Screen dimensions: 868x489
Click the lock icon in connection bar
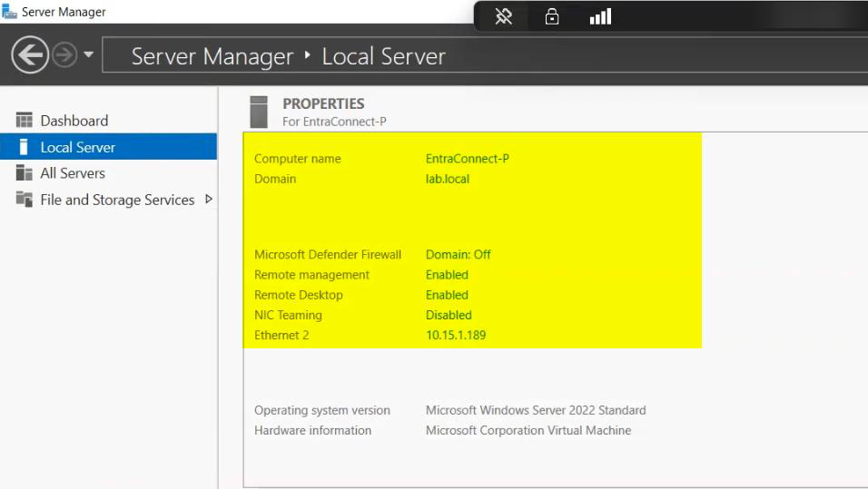pos(551,16)
